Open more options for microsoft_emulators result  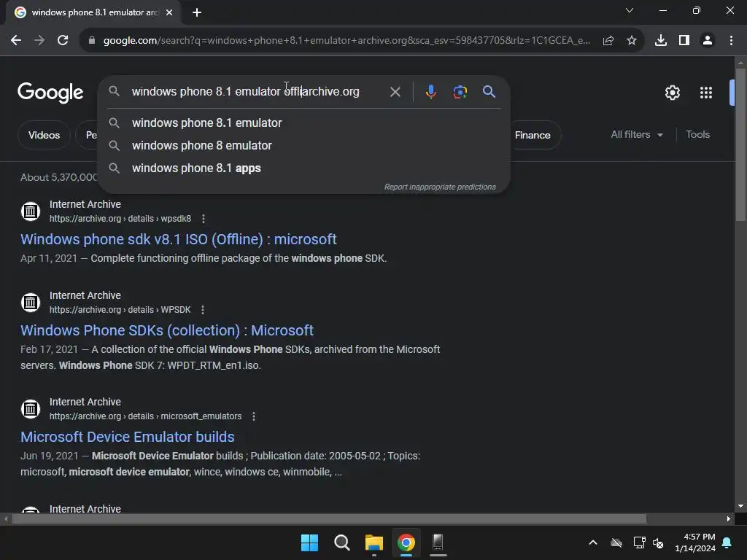[x=254, y=416]
